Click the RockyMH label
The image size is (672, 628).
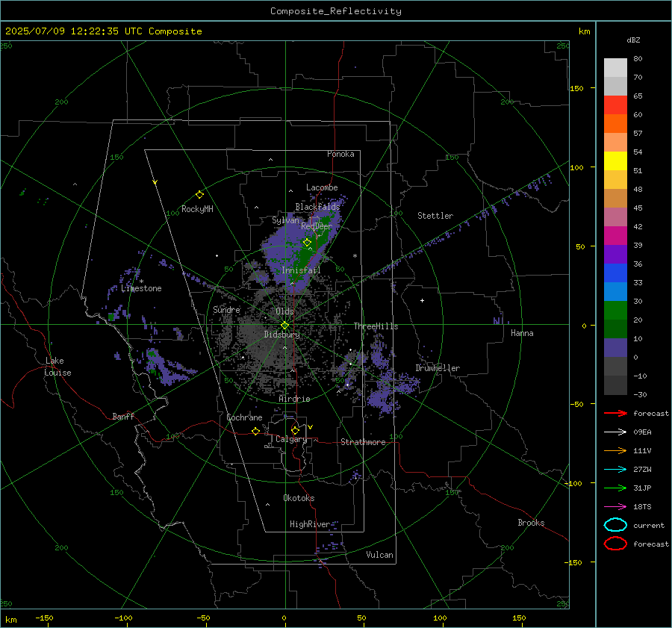pos(197,209)
